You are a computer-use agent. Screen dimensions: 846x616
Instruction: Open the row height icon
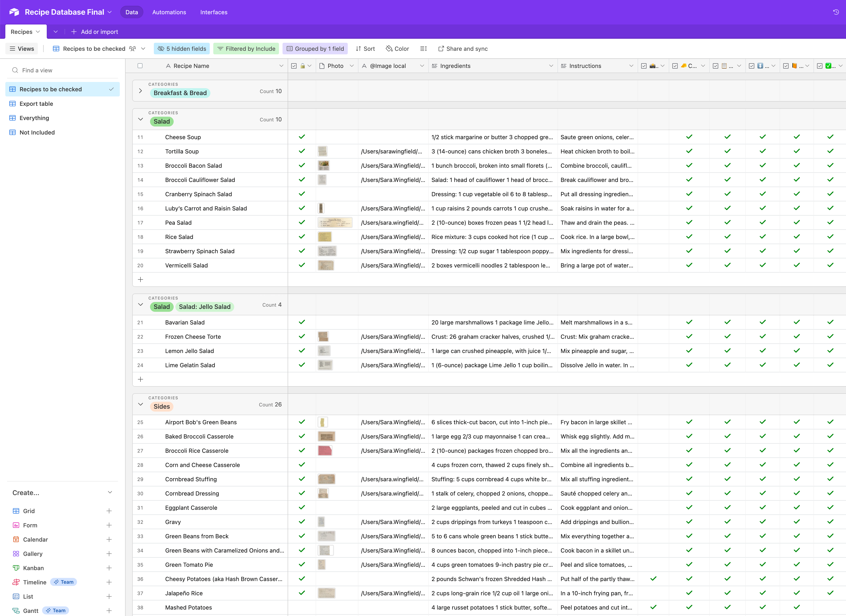(x=423, y=49)
